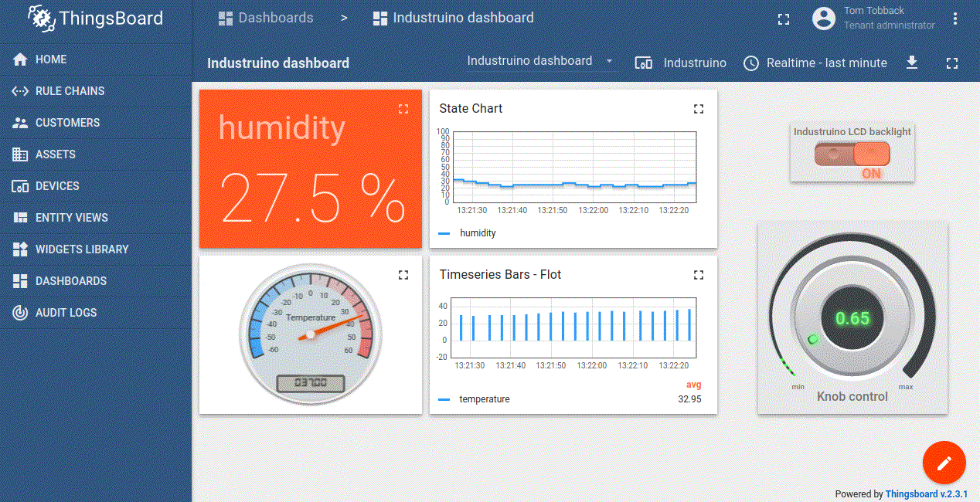Open the Industruino dashboard state dropdown
This screenshot has height=502, width=980.
coord(539,61)
